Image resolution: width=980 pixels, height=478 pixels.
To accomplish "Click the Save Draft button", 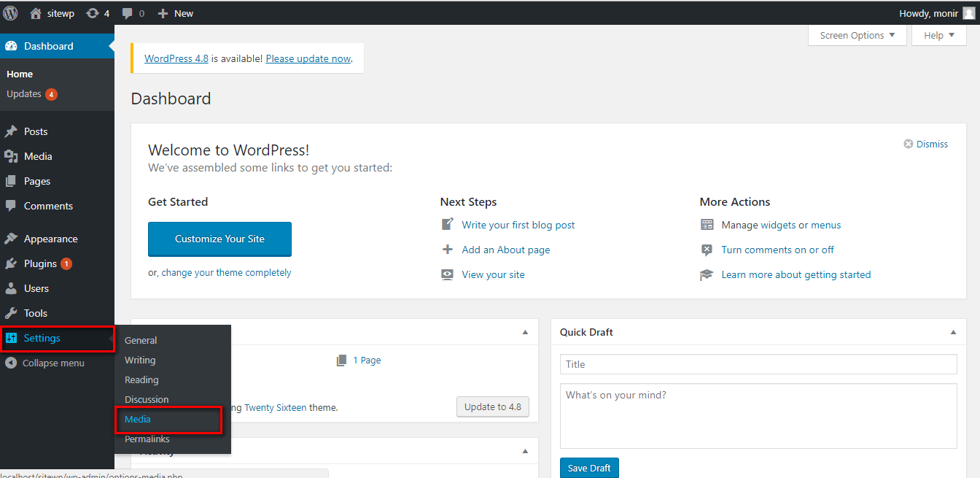I will (589, 468).
